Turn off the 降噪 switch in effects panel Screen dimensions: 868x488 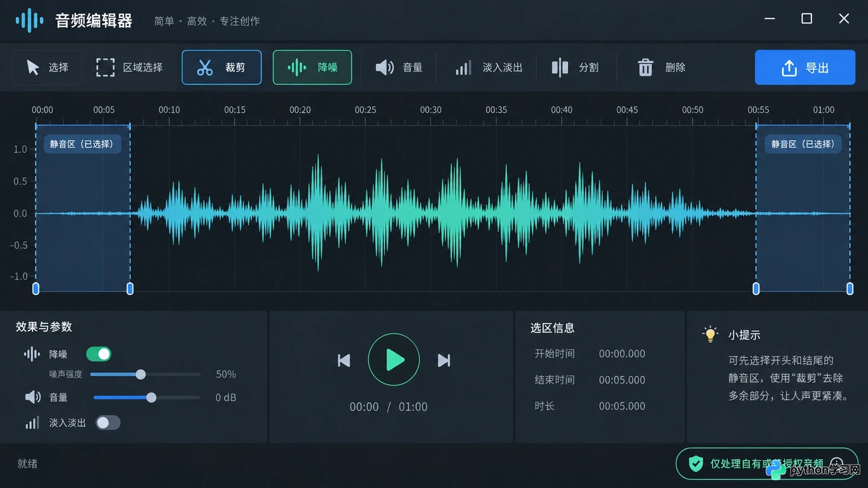point(99,354)
